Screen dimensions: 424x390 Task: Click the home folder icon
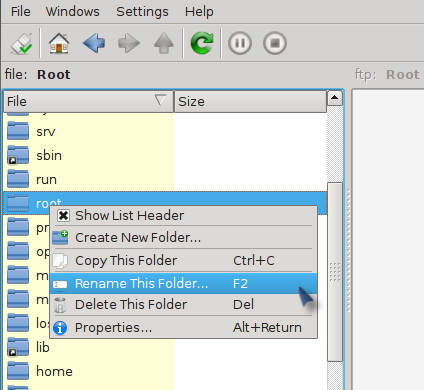(x=18, y=371)
